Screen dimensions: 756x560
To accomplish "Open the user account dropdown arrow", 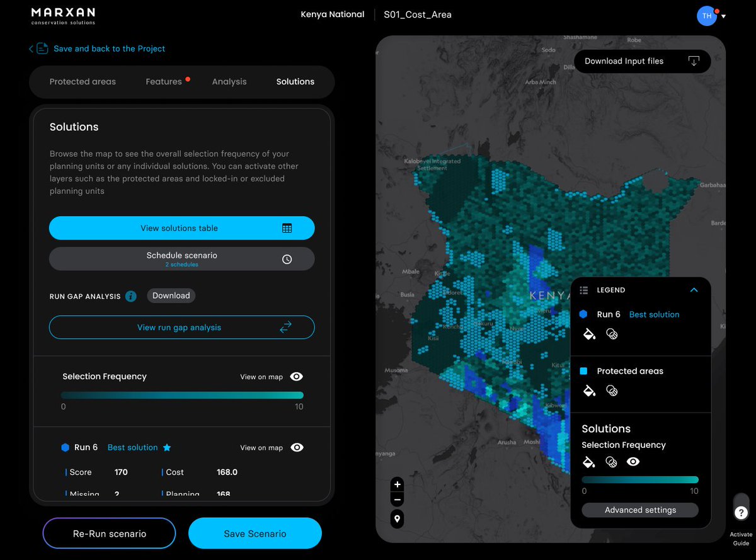I will pyautogui.click(x=723, y=16).
